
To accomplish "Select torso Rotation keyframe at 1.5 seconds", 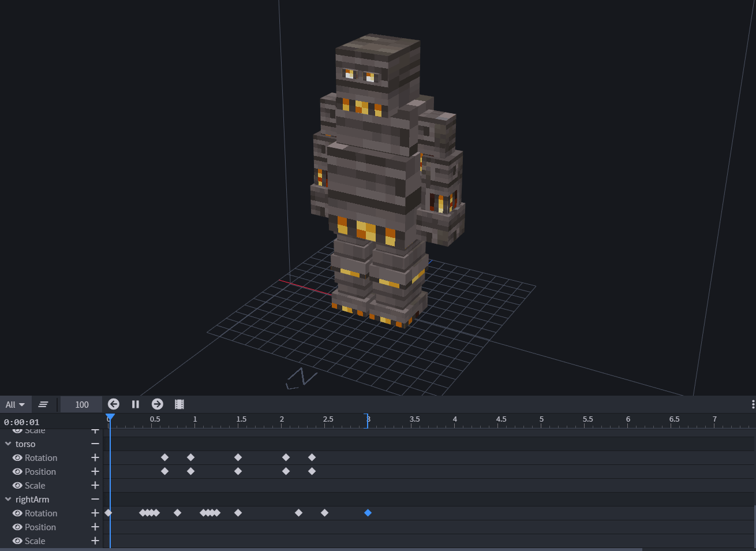I will pos(238,457).
